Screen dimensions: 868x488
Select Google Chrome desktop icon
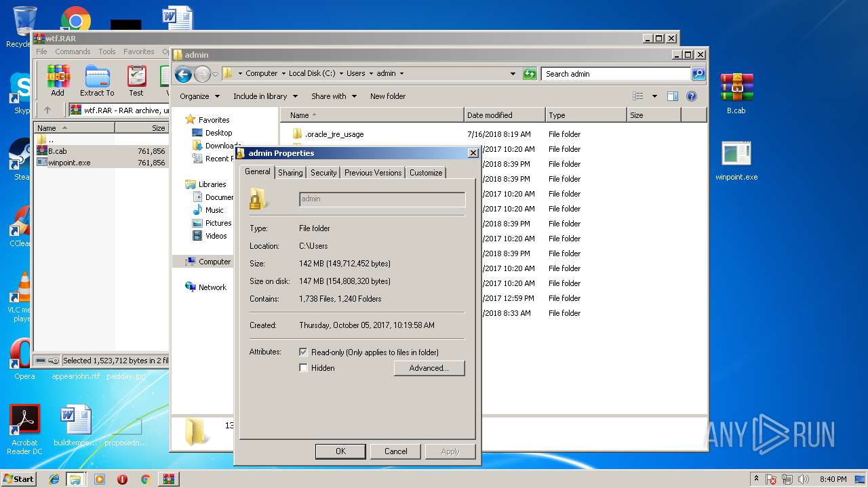pyautogui.click(x=76, y=20)
